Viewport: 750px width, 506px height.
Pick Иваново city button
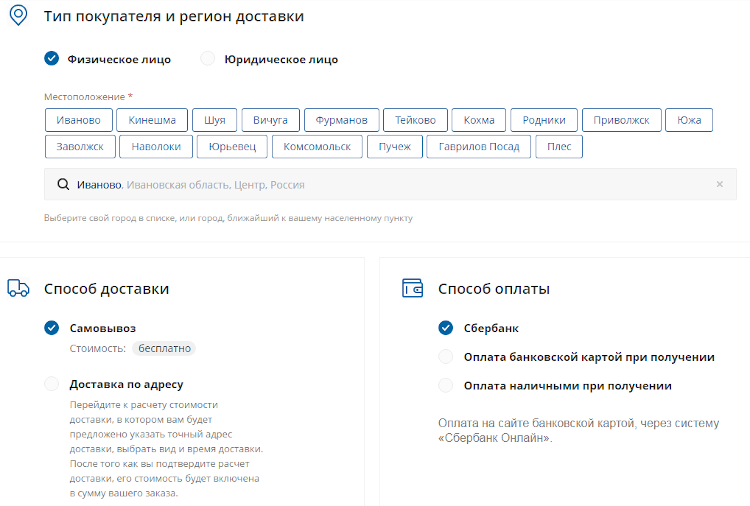tap(78, 120)
